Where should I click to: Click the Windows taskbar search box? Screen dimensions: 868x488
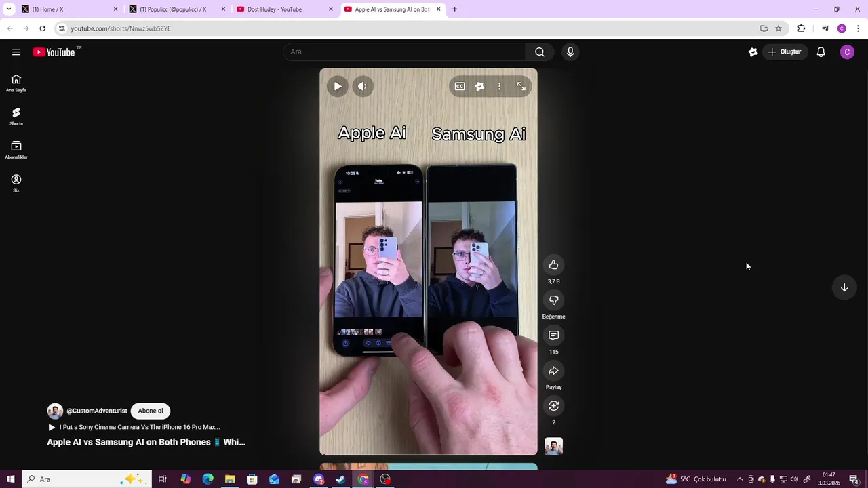click(x=86, y=479)
